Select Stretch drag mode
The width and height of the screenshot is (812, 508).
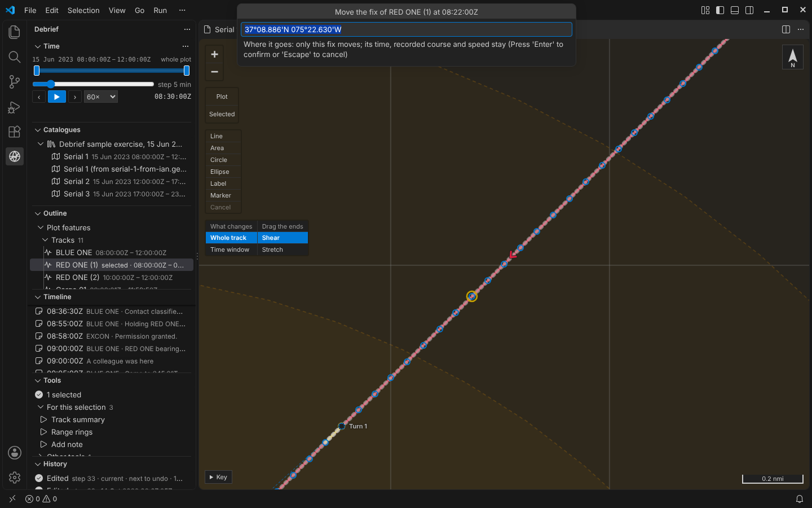point(283,250)
